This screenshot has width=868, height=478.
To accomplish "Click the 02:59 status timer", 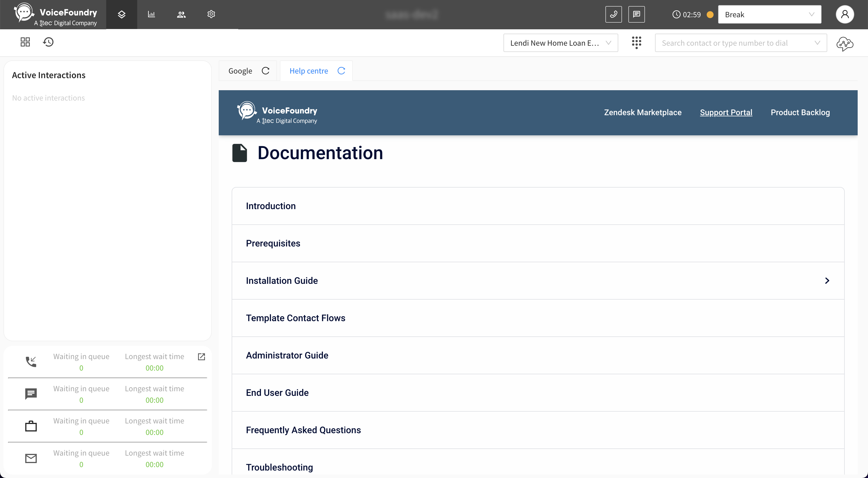I will pyautogui.click(x=692, y=14).
